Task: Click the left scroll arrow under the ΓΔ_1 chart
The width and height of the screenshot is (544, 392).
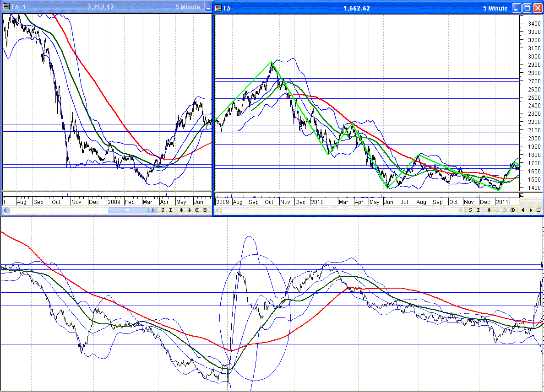Action: coord(5,210)
